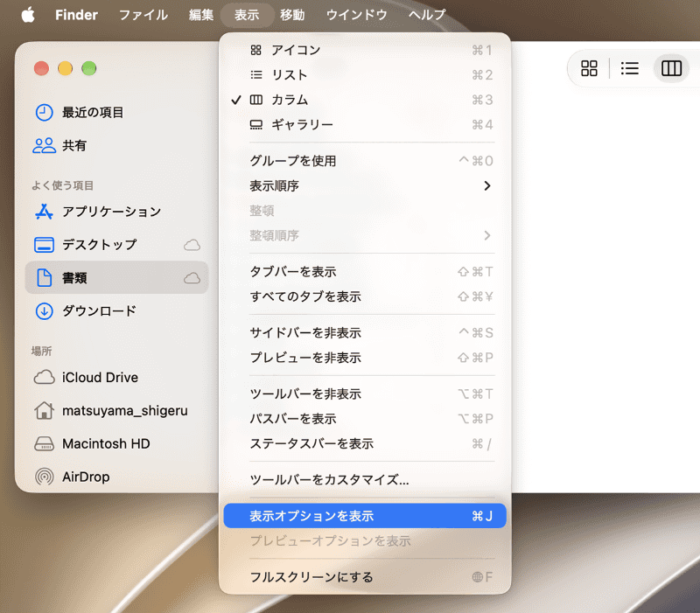Choose アイコン view from the menu
700x613 pixels.
pos(365,50)
